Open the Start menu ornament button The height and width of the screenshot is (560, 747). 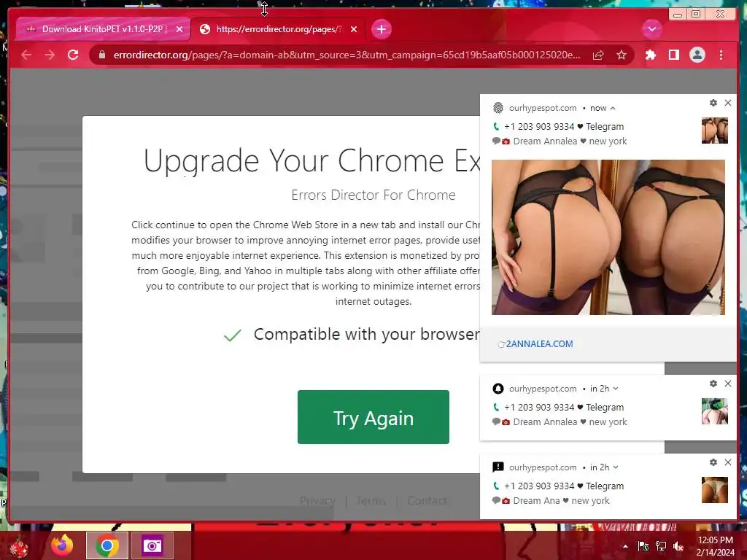(19, 546)
